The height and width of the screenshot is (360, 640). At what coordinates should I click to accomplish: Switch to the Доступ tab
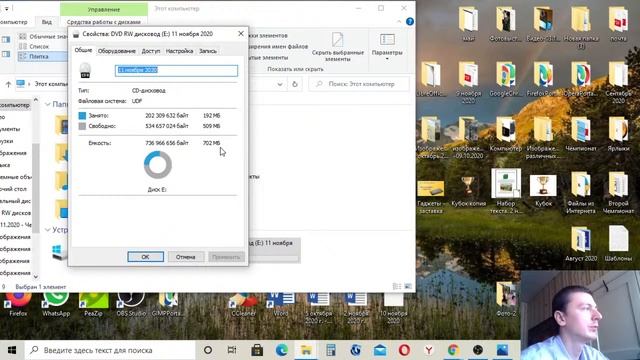click(x=151, y=51)
